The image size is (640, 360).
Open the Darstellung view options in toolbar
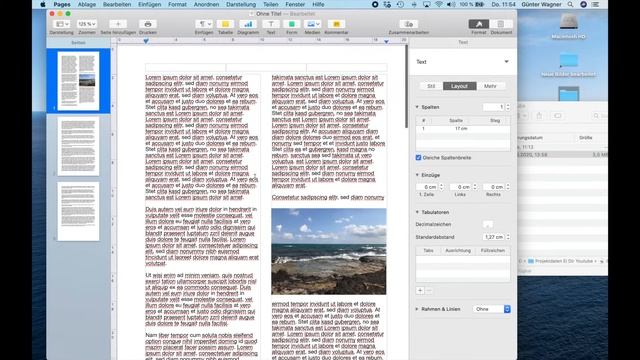[62, 24]
